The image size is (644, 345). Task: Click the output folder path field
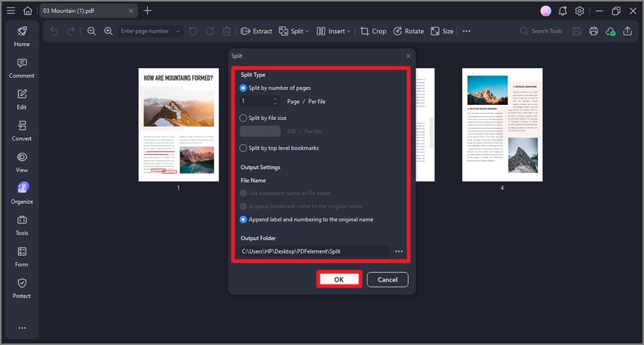[x=314, y=251]
